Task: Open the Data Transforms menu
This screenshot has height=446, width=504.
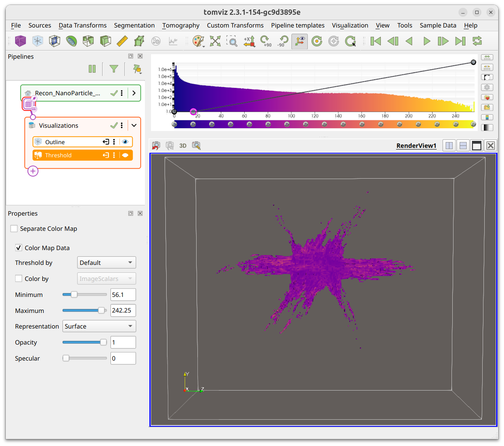Action: 82,25
